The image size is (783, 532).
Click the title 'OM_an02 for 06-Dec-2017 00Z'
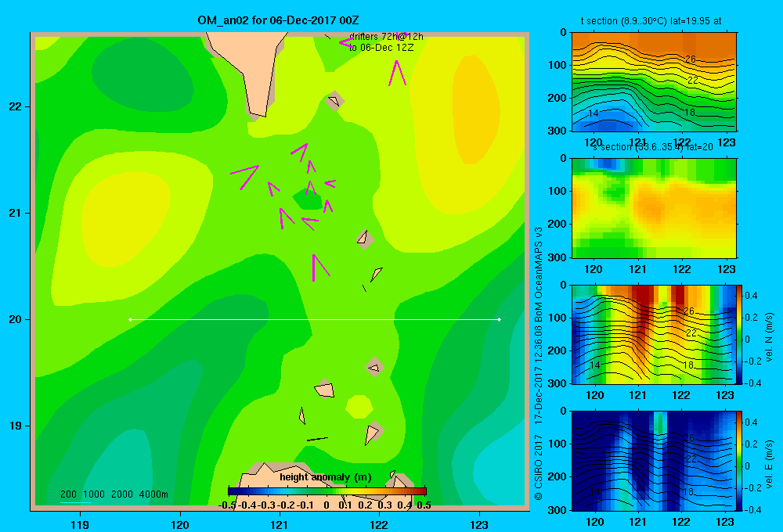click(278, 20)
